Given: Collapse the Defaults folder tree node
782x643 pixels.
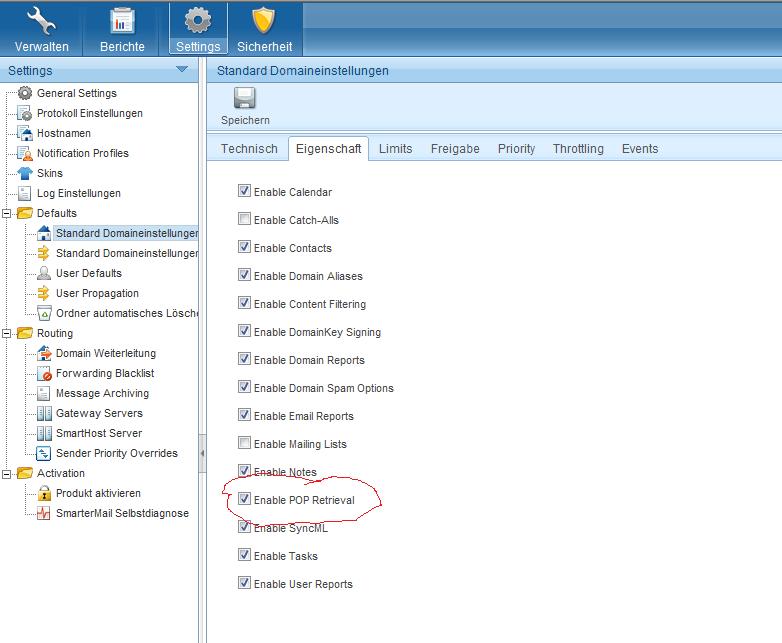Looking at the screenshot, I should click(7, 213).
